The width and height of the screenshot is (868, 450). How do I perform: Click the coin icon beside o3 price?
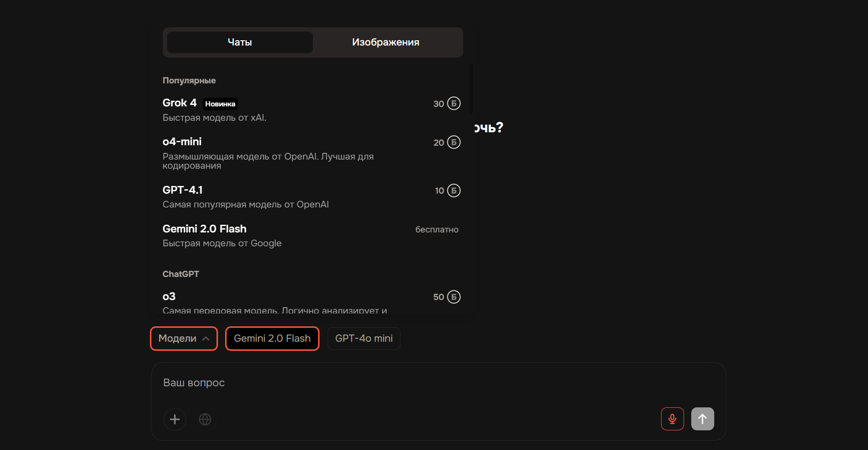[x=454, y=297]
